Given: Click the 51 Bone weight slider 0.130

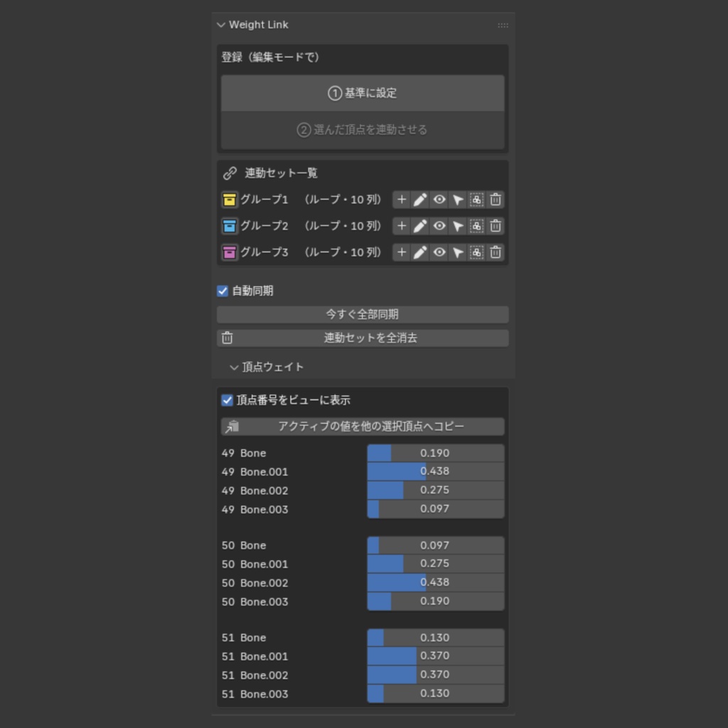Looking at the screenshot, I should (436, 638).
